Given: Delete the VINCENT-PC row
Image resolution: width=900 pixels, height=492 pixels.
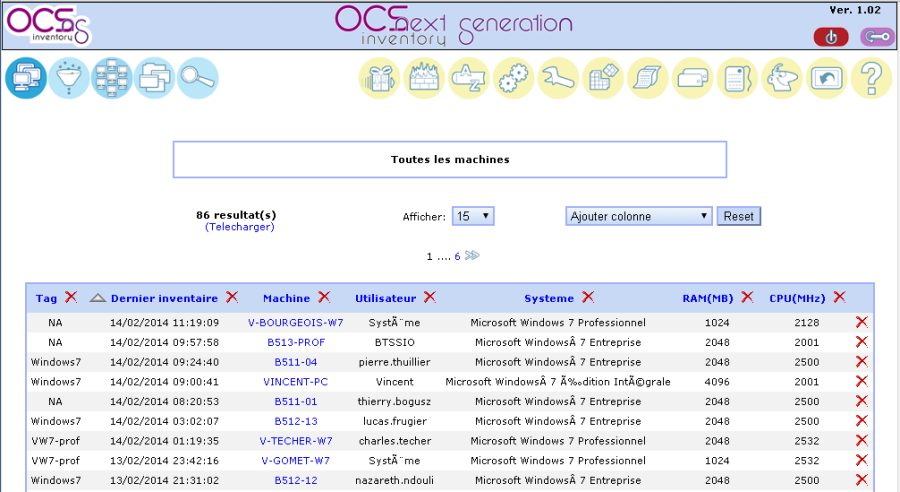Looking at the screenshot, I should point(862,381).
